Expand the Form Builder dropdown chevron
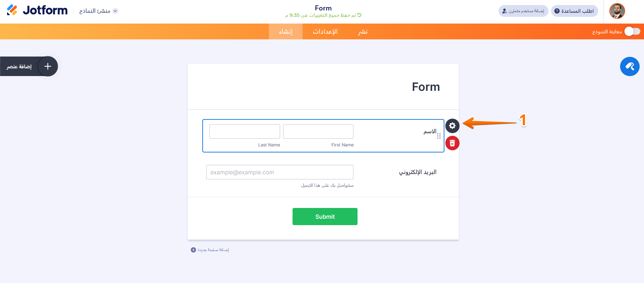This screenshot has width=644, height=283. coord(115,11)
